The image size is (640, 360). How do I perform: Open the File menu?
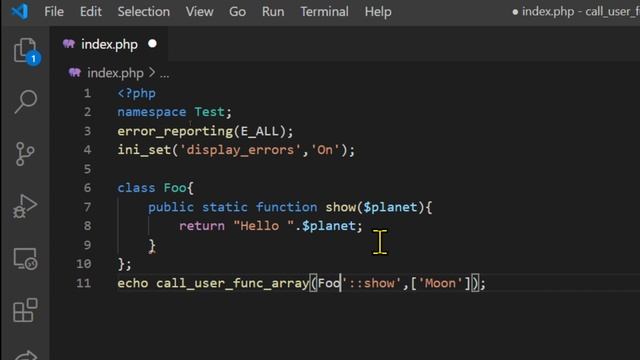tap(54, 12)
